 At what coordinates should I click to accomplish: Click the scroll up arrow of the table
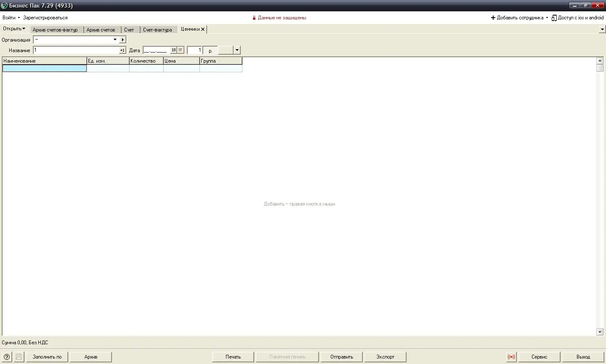pos(600,61)
